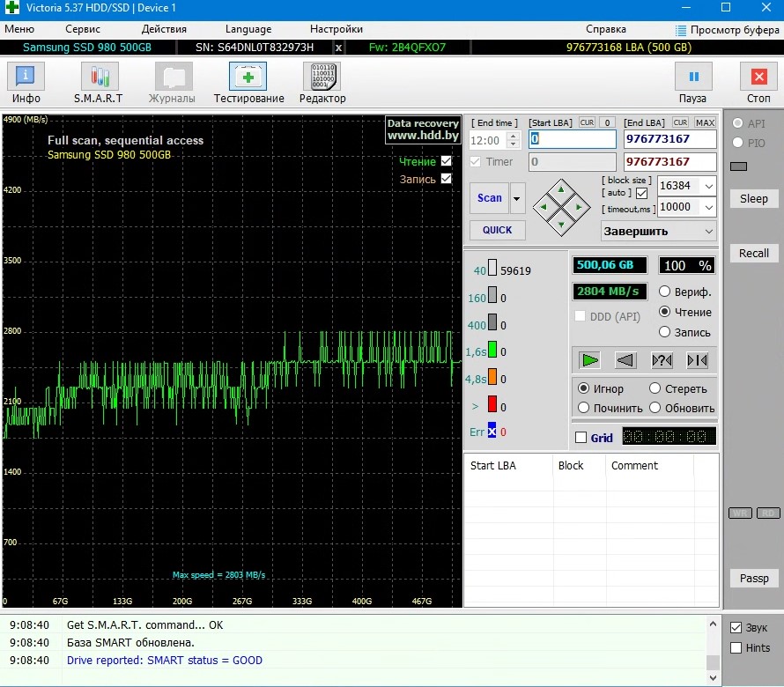
Task: Adjust the End time spinner arrows
Action: (513, 140)
